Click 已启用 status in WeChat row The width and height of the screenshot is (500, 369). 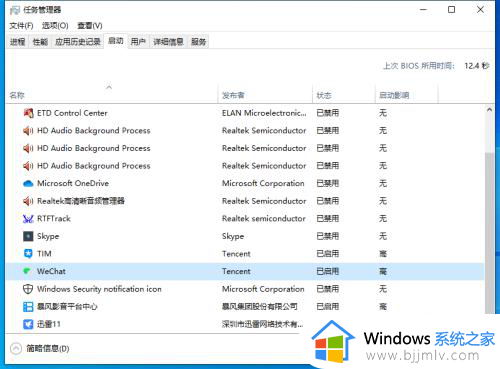coord(328,271)
